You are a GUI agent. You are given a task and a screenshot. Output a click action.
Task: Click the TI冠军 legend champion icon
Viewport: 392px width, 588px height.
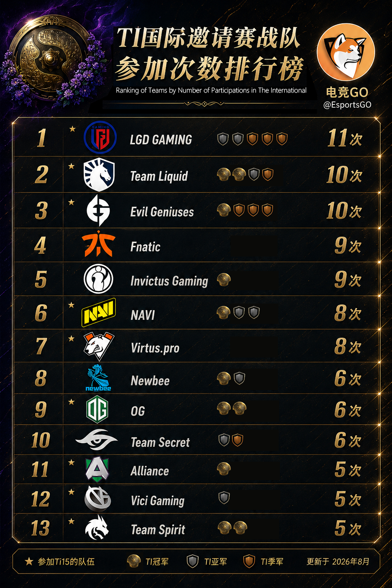tap(134, 561)
